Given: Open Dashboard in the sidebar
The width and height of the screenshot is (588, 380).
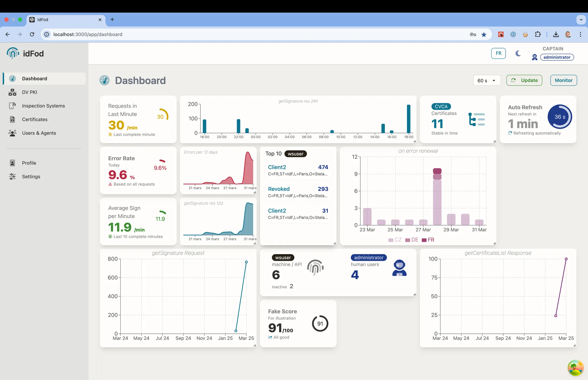Looking at the screenshot, I should 45,79.
